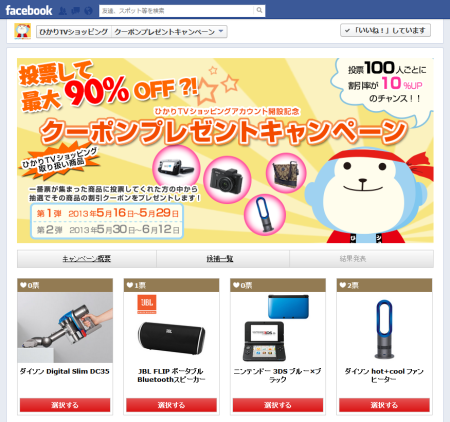The width and height of the screenshot is (450, 422).
Task: Click the facebook search input field
Action: tap(176, 11)
